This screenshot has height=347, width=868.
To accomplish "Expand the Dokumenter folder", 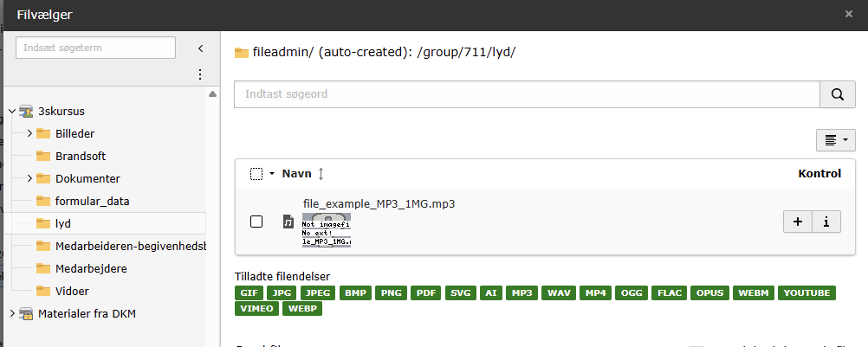I will tap(29, 178).
